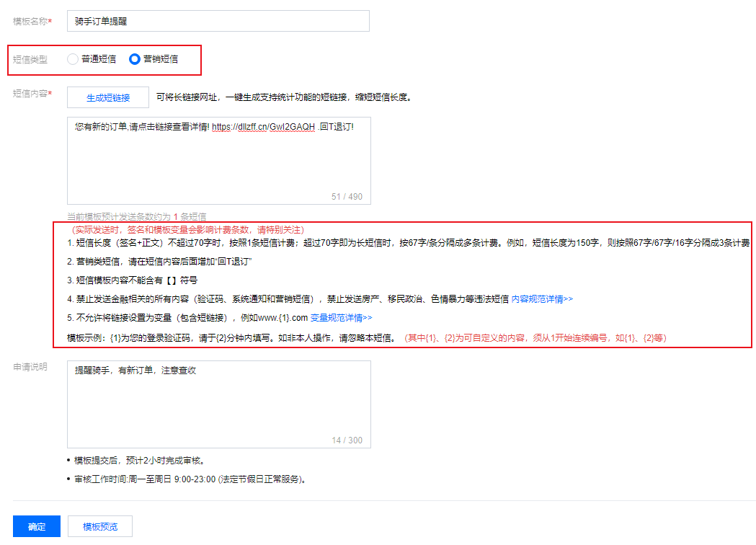
Task: Click the 模板预览 button
Action: tap(99, 526)
